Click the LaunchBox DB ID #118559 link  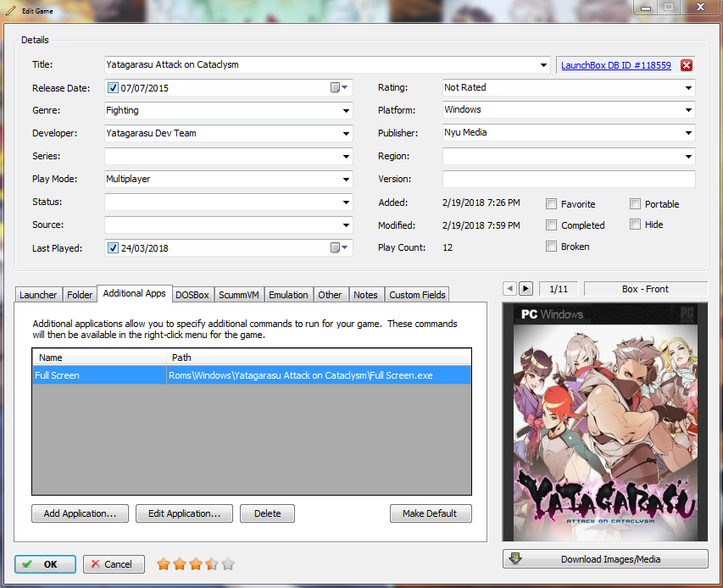[x=616, y=65]
